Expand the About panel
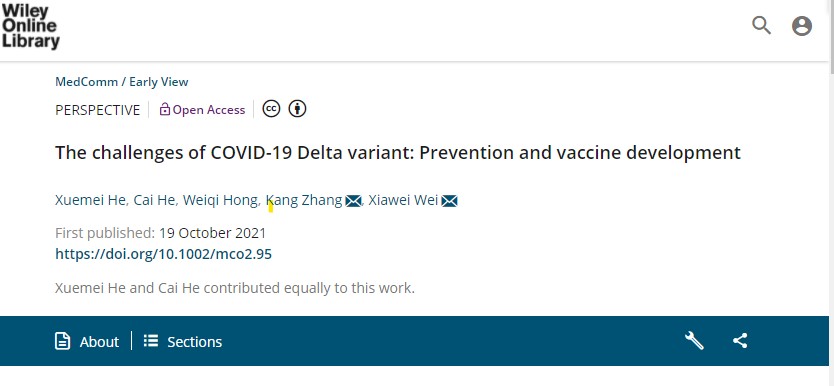 click(x=87, y=341)
